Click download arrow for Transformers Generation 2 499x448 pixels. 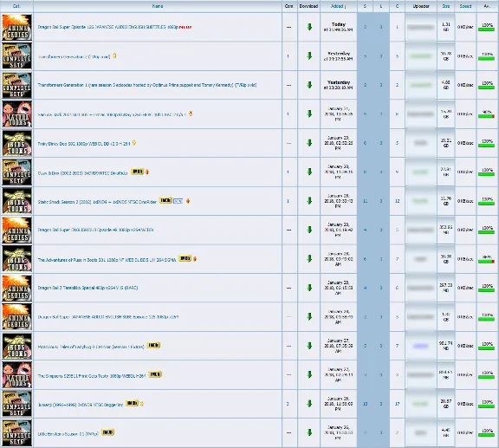click(x=309, y=56)
